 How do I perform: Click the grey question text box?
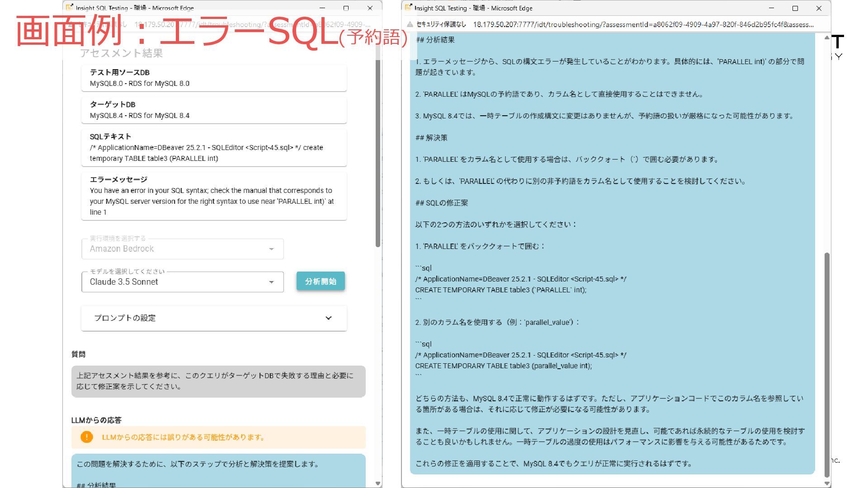click(218, 381)
